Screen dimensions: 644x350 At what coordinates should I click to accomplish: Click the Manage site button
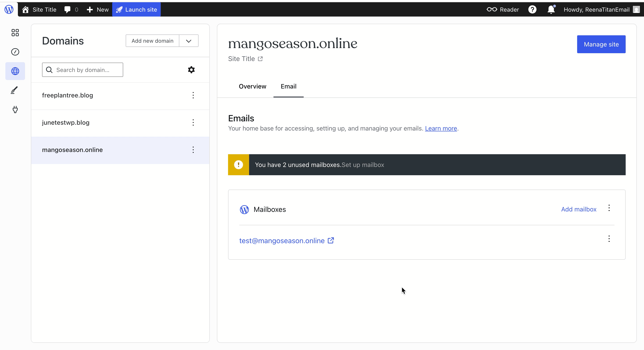601,44
